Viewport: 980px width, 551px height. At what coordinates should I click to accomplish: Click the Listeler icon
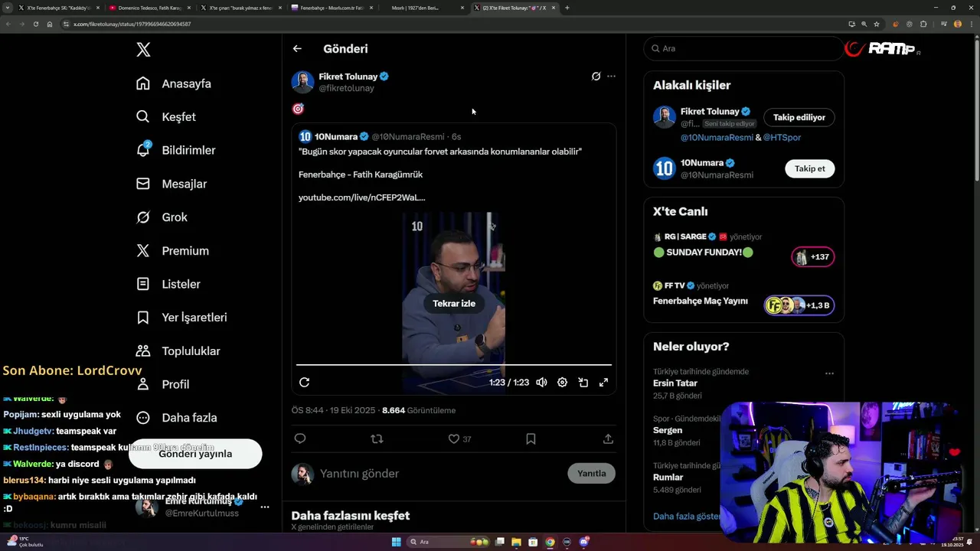coord(143,284)
